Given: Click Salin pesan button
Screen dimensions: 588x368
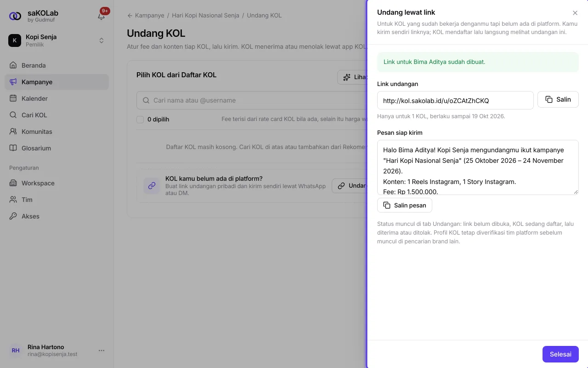Looking at the screenshot, I should click(405, 205).
